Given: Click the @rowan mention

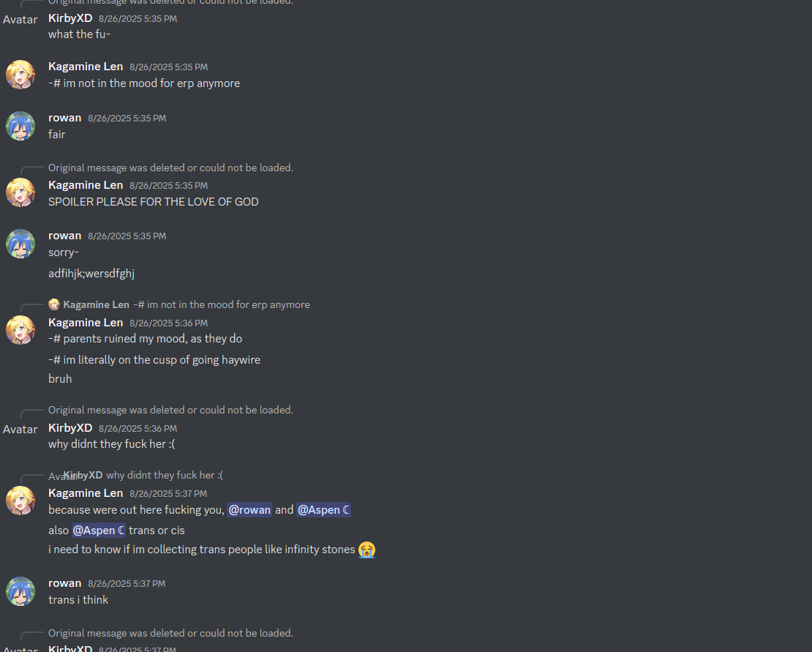Looking at the screenshot, I should click(x=249, y=510).
